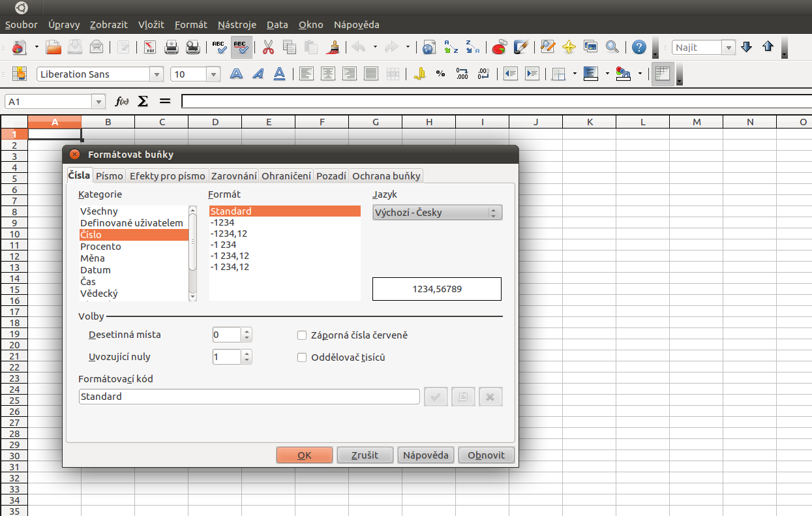Click the Obnovit button
This screenshot has width=812, height=516.
[x=486, y=455]
